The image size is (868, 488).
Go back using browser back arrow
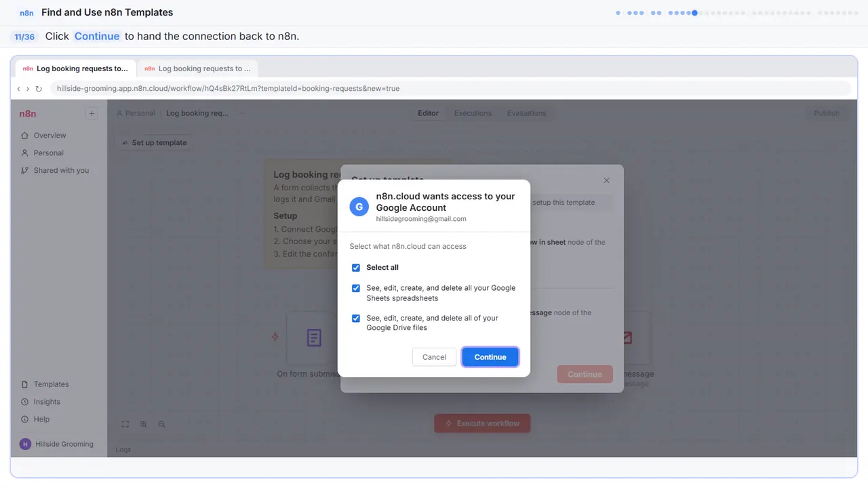click(x=19, y=89)
